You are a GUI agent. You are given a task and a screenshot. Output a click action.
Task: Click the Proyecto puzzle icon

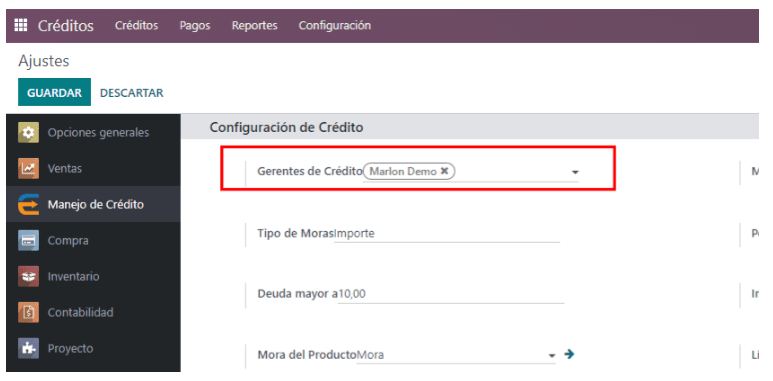pos(28,348)
